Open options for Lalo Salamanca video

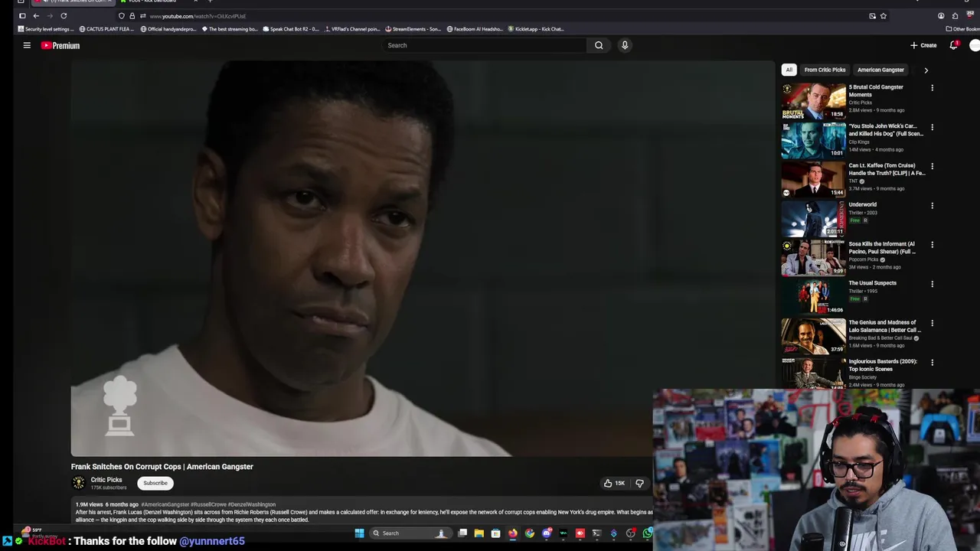click(932, 323)
